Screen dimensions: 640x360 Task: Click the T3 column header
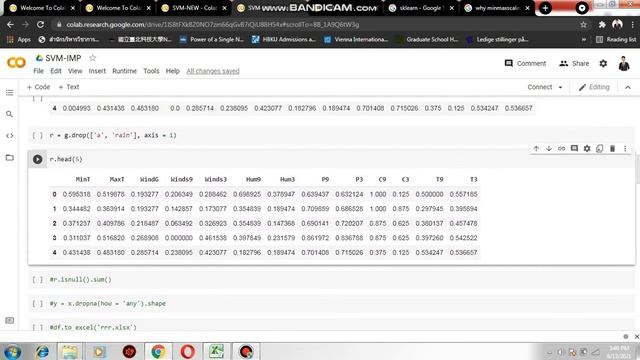[x=473, y=179]
